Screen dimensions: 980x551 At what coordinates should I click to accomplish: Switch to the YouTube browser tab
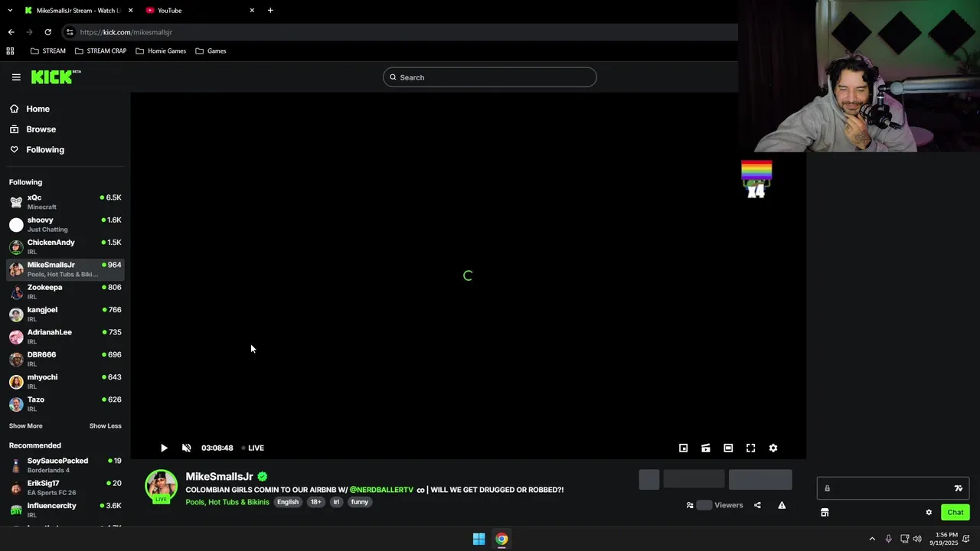pyautogui.click(x=199, y=11)
